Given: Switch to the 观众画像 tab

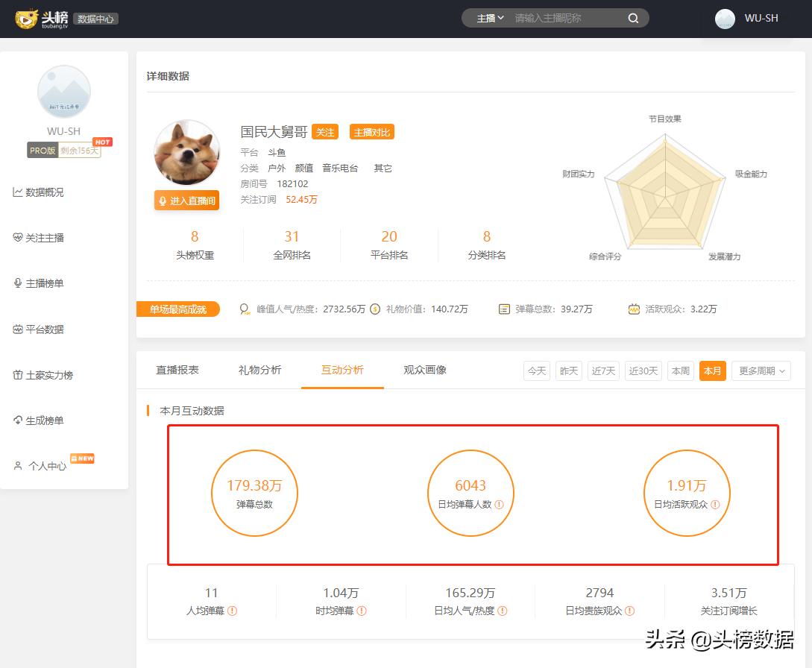Looking at the screenshot, I should click(424, 369).
